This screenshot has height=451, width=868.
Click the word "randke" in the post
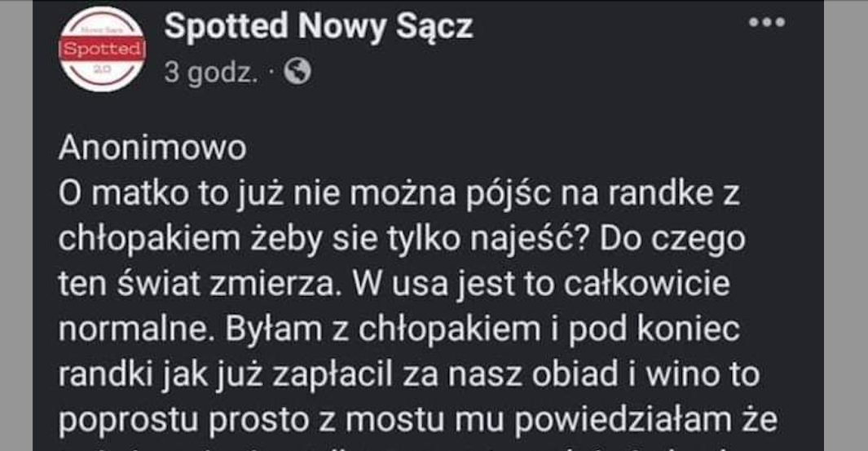pyautogui.click(x=657, y=197)
